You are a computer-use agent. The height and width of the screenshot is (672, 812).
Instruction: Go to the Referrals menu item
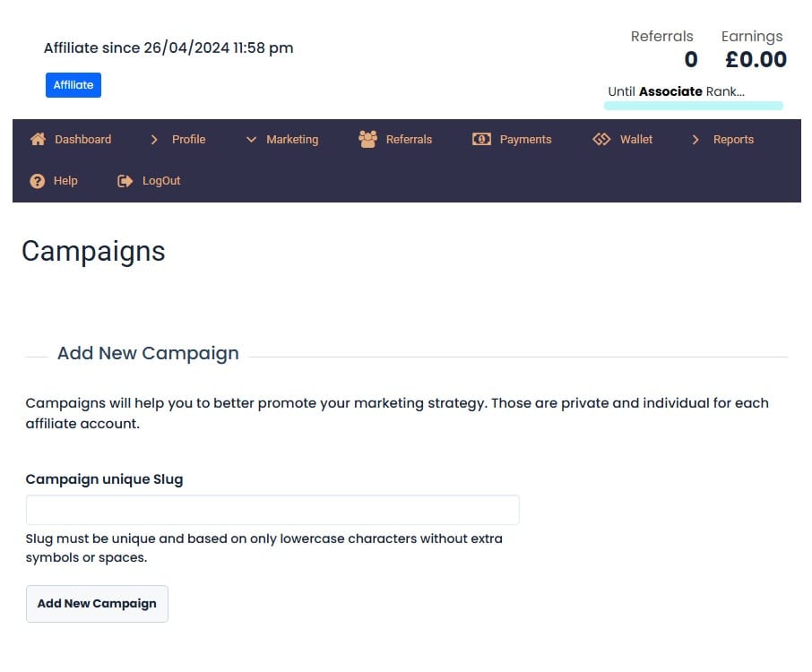point(409,139)
